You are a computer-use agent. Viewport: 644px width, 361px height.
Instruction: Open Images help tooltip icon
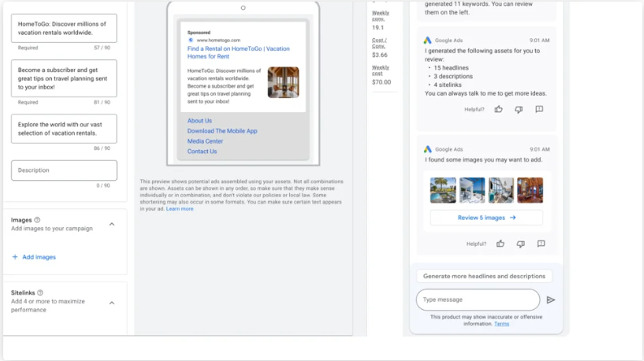(37, 220)
